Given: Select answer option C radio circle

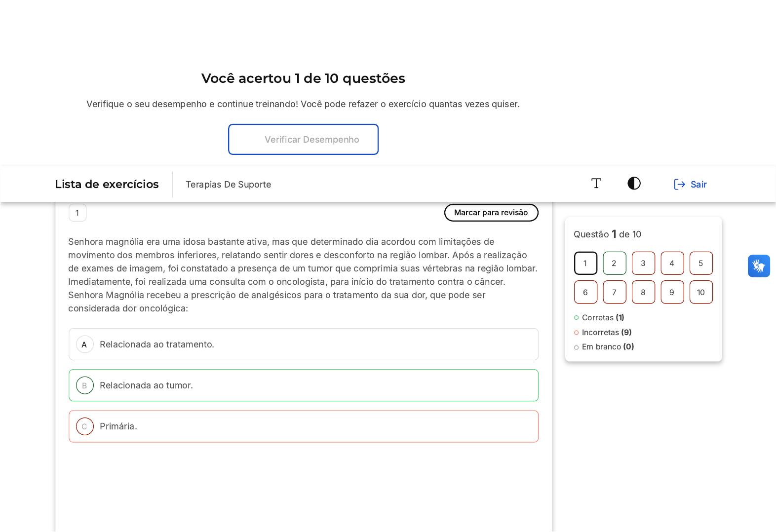Looking at the screenshot, I should [x=84, y=426].
